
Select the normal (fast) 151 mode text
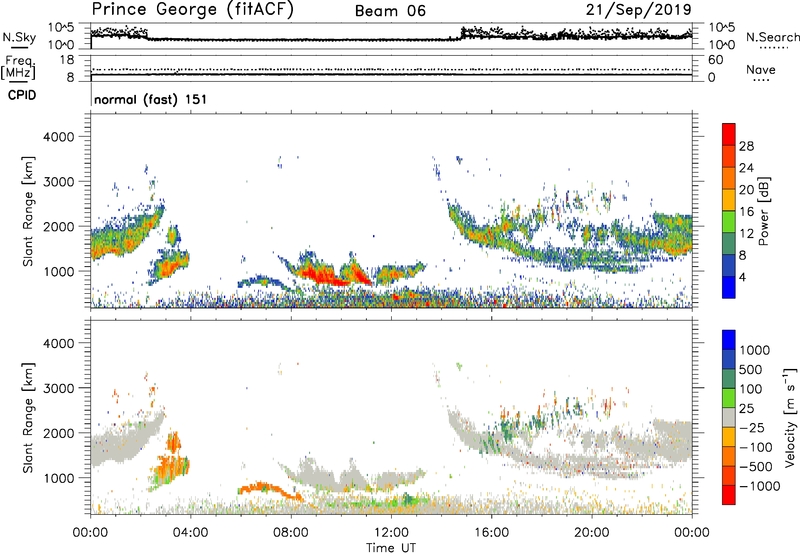pyautogui.click(x=151, y=99)
